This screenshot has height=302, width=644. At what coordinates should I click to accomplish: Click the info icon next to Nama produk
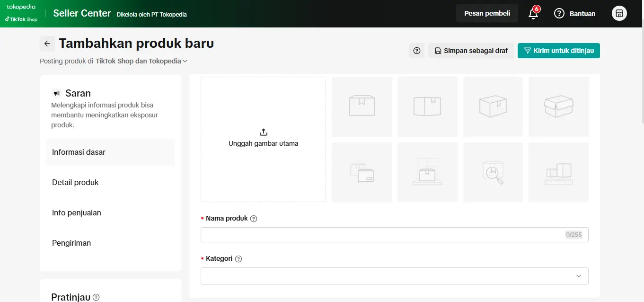tap(254, 219)
